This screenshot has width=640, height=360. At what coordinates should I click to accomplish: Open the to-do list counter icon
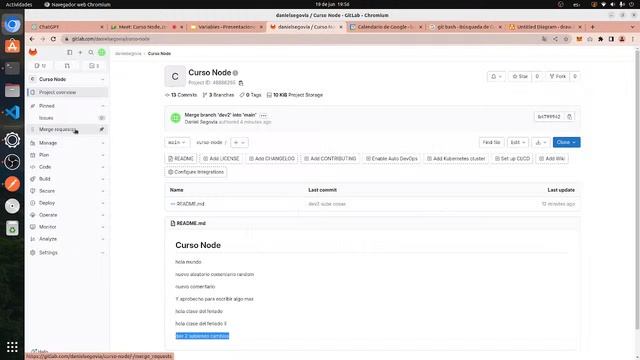(x=94, y=66)
